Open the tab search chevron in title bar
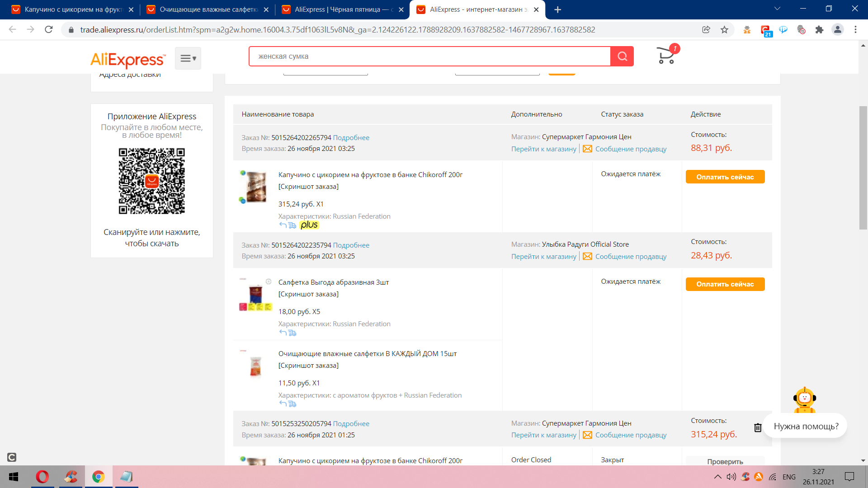Image resolution: width=868 pixels, height=488 pixels. (x=778, y=9)
